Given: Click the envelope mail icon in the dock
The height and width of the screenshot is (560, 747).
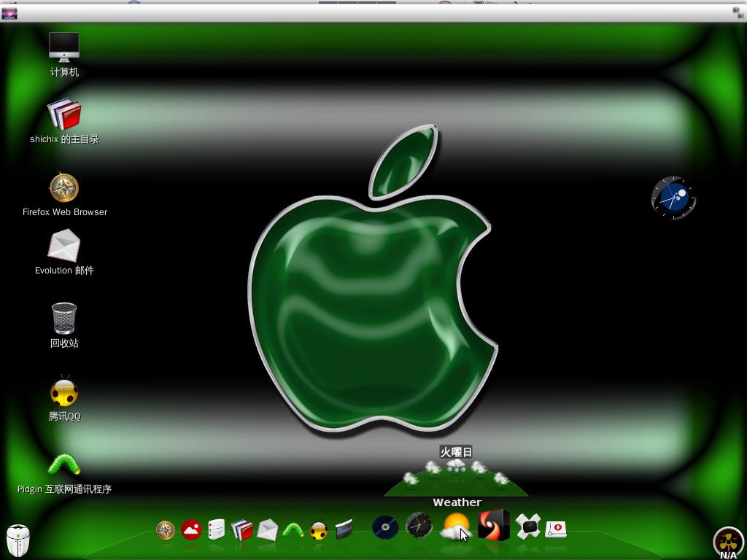Looking at the screenshot, I should pyautogui.click(x=267, y=530).
